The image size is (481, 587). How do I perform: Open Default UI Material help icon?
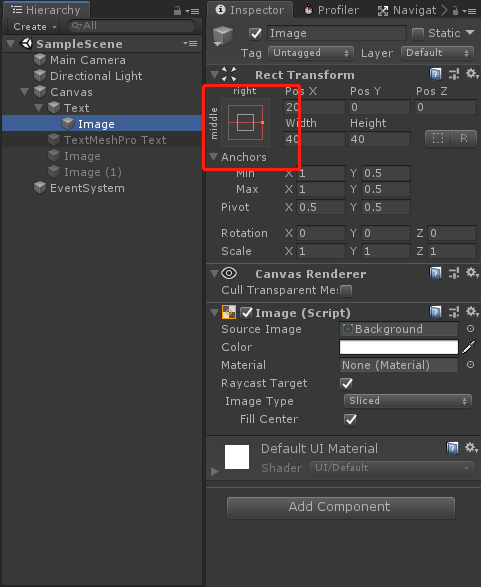(453, 448)
